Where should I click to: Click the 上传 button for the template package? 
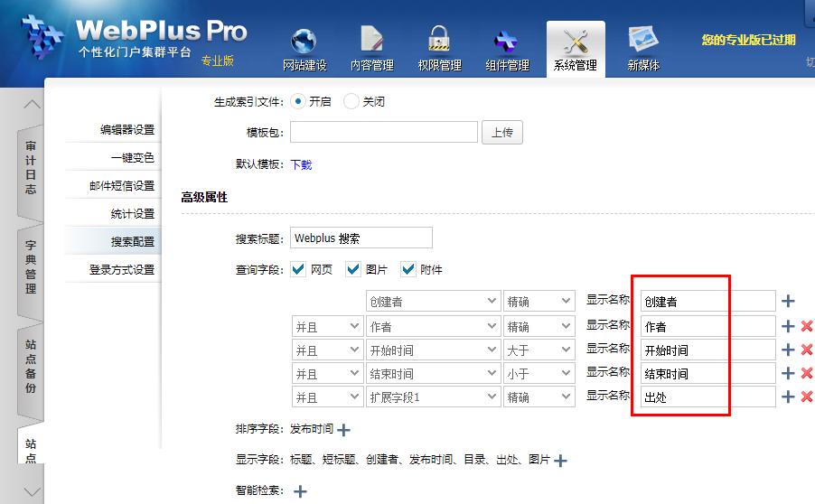point(501,132)
